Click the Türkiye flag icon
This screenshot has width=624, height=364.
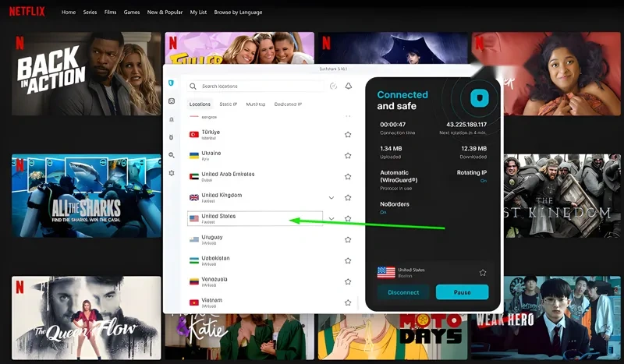(x=193, y=135)
